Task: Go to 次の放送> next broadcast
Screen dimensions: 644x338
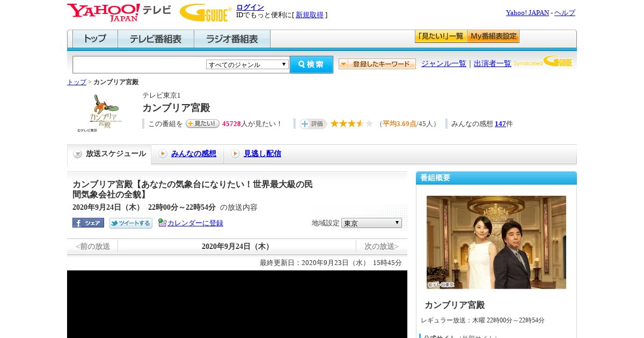Action: point(382,247)
